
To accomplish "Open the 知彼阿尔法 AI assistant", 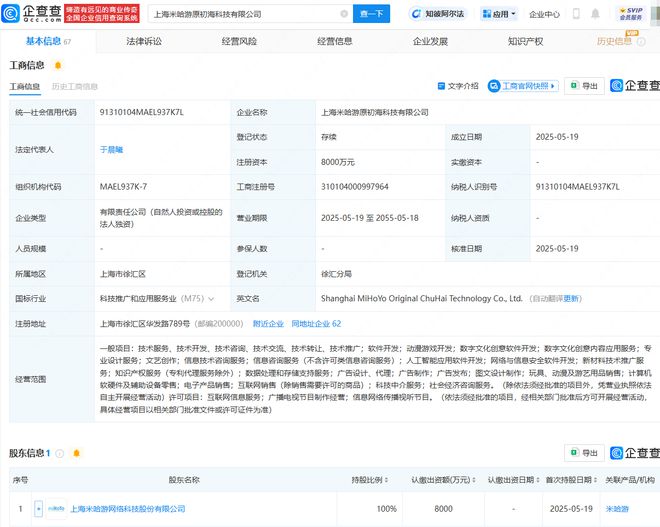I will (438, 14).
